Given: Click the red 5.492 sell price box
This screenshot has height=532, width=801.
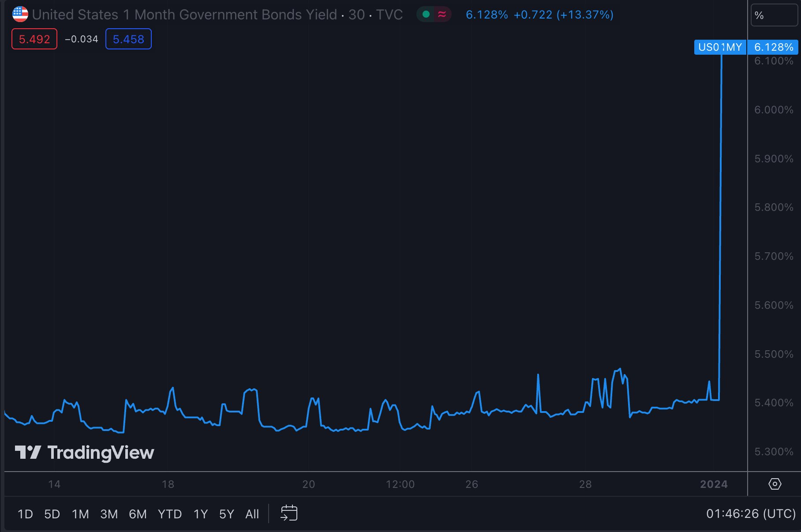Looking at the screenshot, I should [x=34, y=39].
